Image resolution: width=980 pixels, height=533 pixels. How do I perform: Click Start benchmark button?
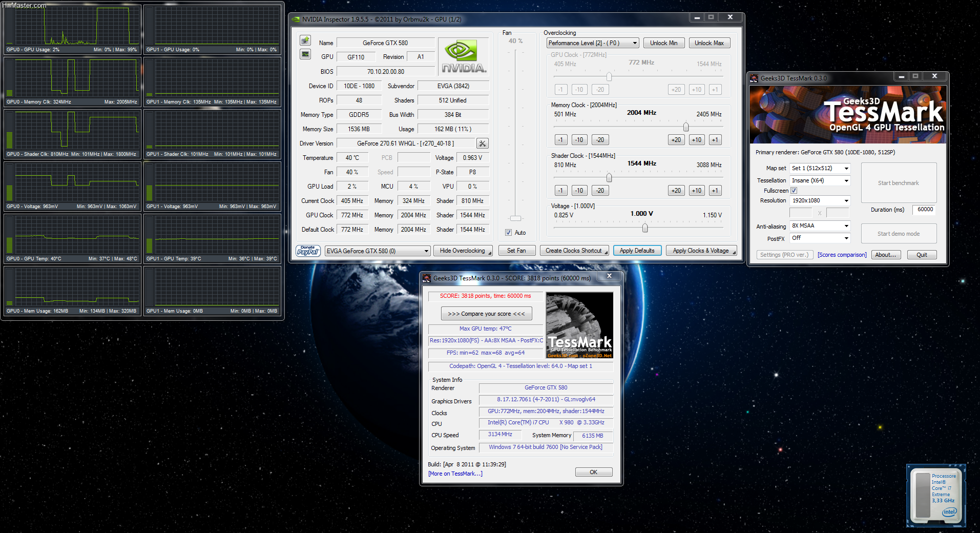pos(899,183)
